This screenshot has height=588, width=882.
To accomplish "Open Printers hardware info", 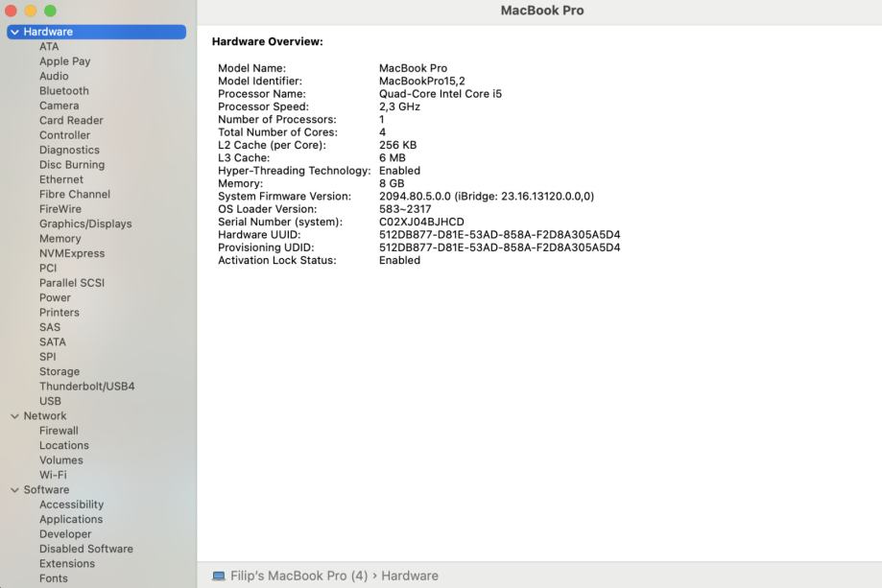I will (x=60, y=313).
